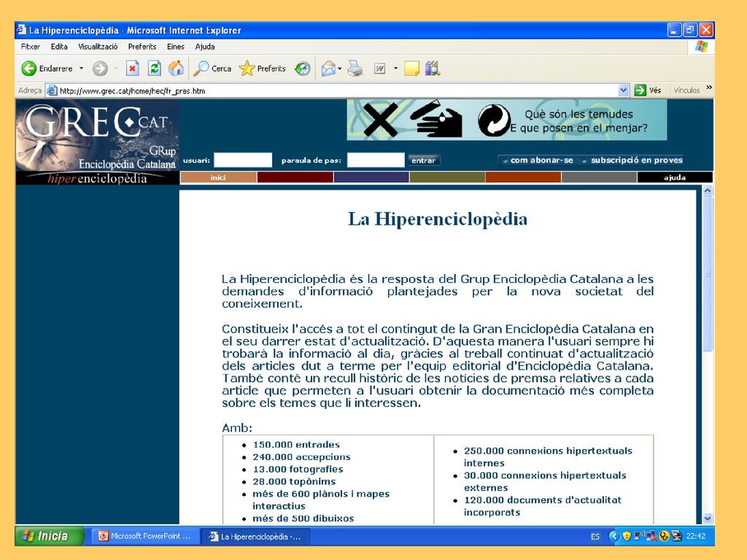The image size is (747, 560).
Task: Switch to Microsoft PowerPoint taskbar window
Action: click(144, 536)
